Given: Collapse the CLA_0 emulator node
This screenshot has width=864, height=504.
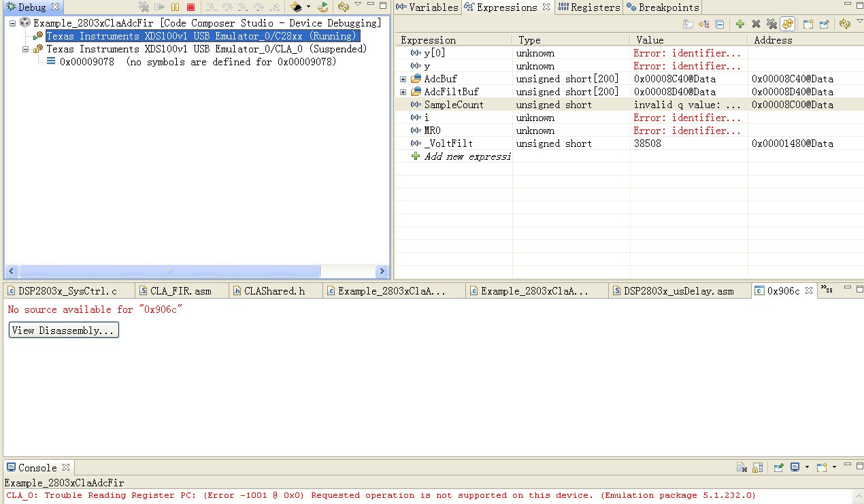Looking at the screenshot, I should (26, 49).
